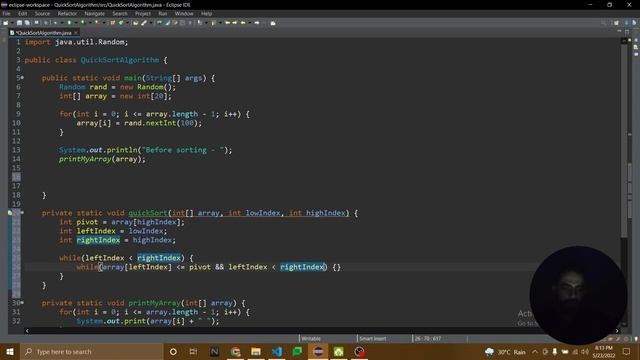Click the New Java Class toolbar icon
Image resolution: width=640 pixels, height=360 pixels.
coord(121,23)
